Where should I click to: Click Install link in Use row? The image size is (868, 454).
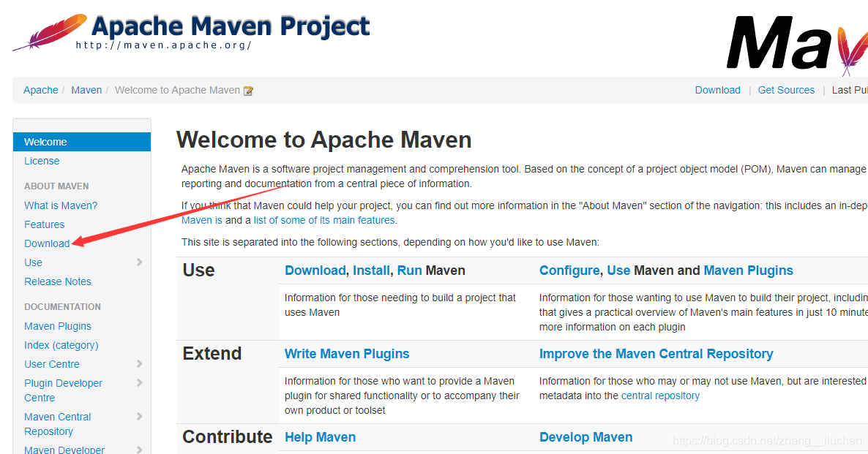[372, 270]
